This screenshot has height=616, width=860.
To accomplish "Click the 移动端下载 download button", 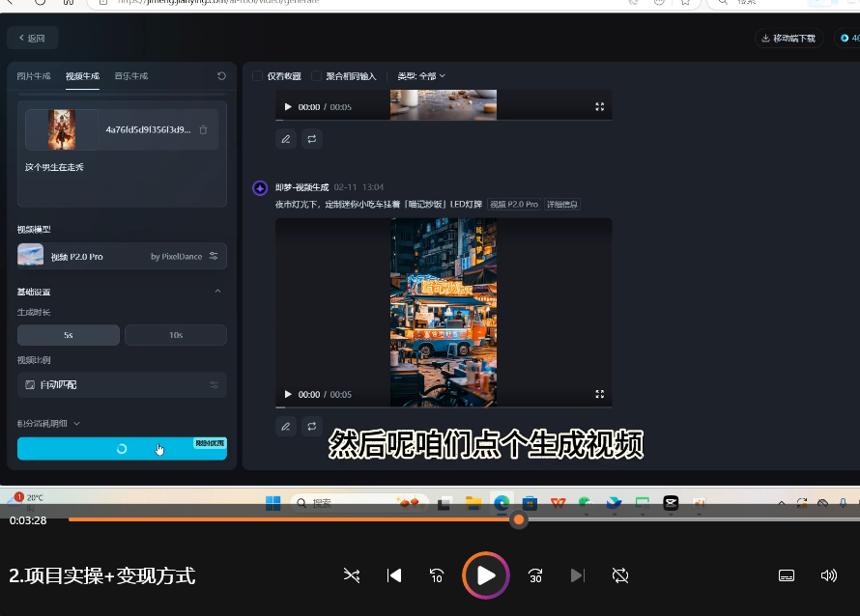I will tap(788, 39).
